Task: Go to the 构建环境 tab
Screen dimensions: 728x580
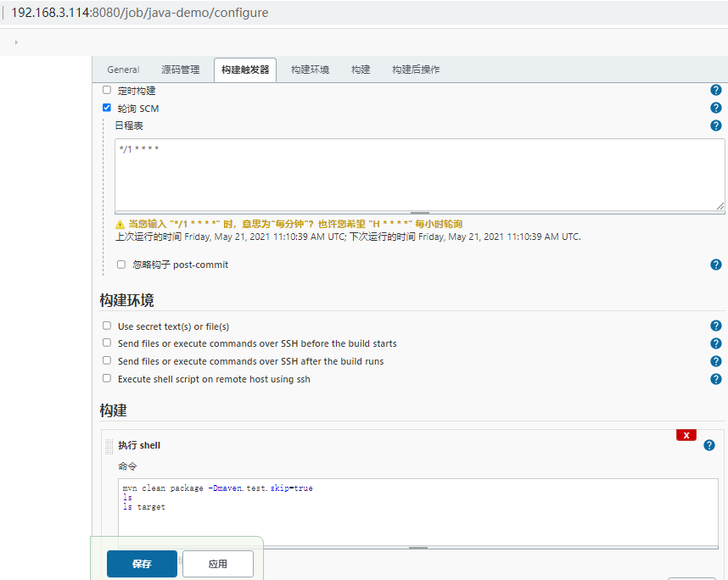Action: (311, 70)
